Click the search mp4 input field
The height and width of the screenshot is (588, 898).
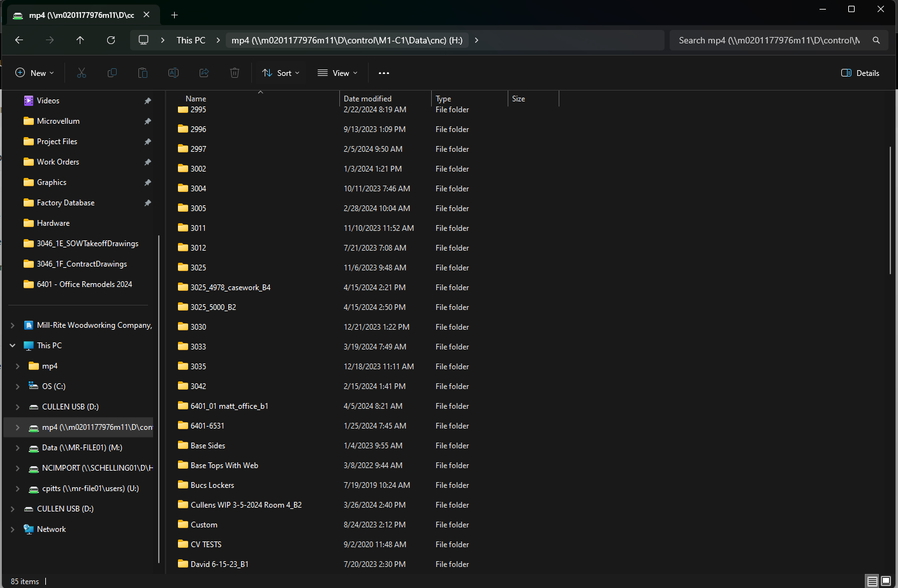click(x=769, y=40)
